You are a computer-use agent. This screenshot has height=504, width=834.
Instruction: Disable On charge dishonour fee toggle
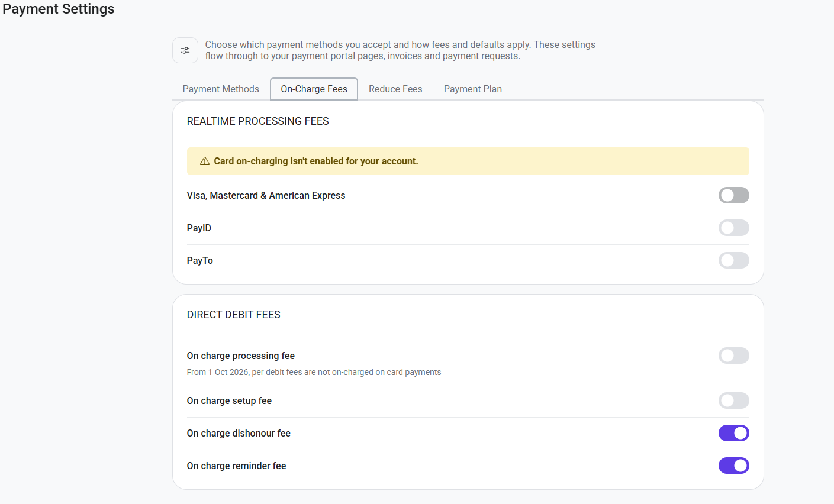733,433
